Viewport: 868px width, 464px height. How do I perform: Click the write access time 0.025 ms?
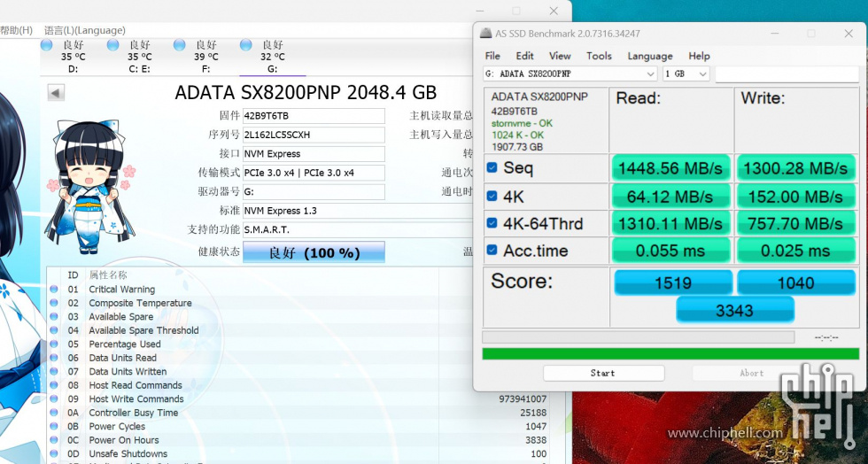(x=795, y=251)
